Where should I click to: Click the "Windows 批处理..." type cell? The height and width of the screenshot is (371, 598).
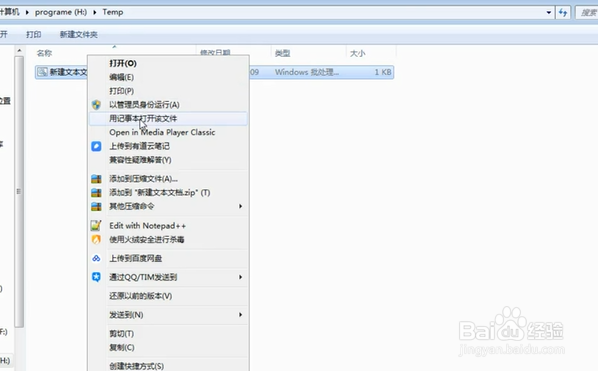(x=307, y=72)
